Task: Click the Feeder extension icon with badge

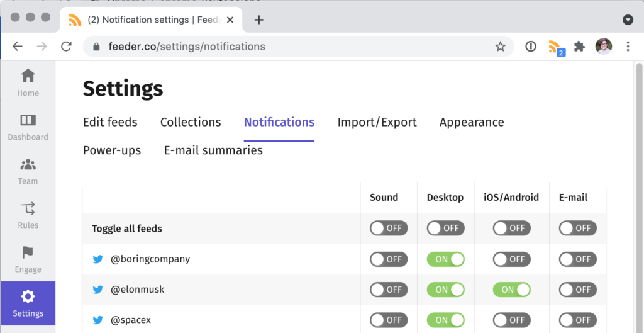Action: 556,48
